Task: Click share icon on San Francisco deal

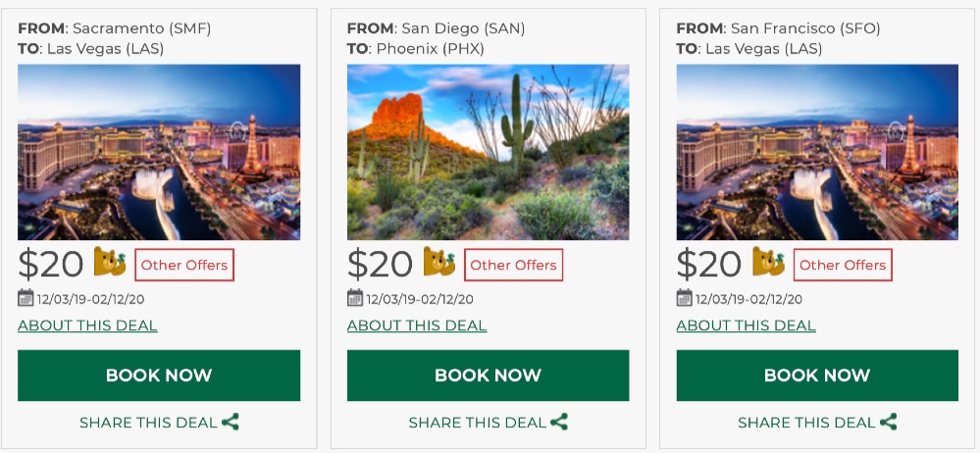Action: point(889,423)
